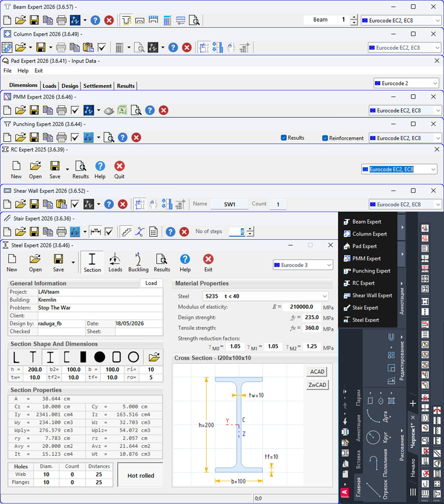
Task: Toggle checkmark button in PMM Expert toolbar
Action: pyautogui.click(x=75, y=110)
